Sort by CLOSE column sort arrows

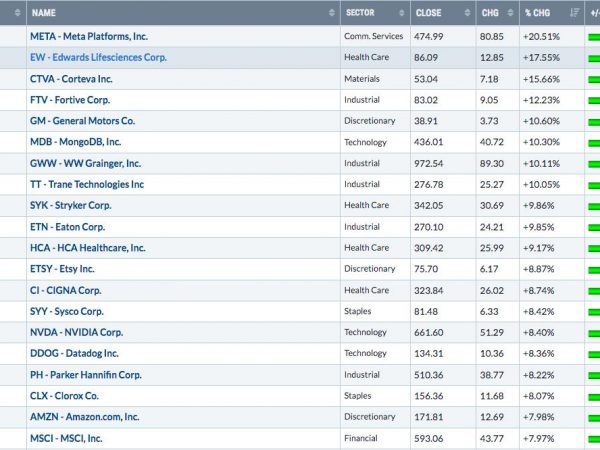(x=467, y=13)
